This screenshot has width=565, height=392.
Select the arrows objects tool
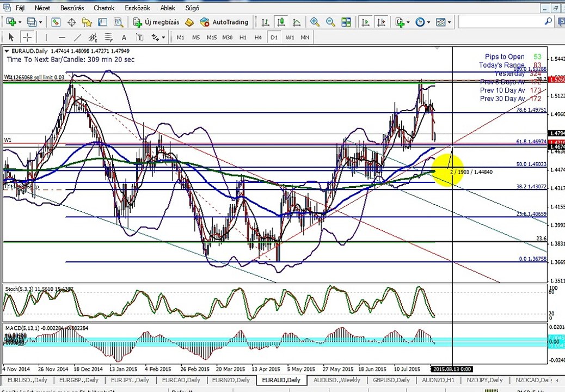(155, 37)
